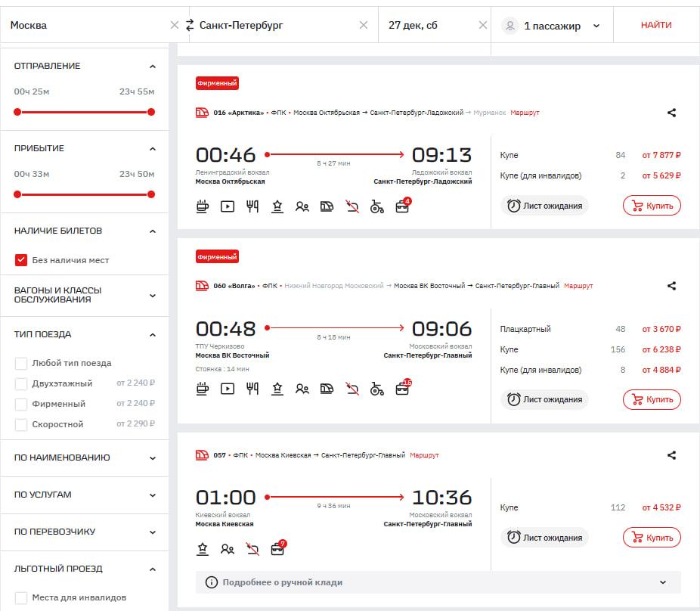The image size is (700, 611).
Task: Open Маршрут link for train 060 Волга
Action: click(x=578, y=286)
